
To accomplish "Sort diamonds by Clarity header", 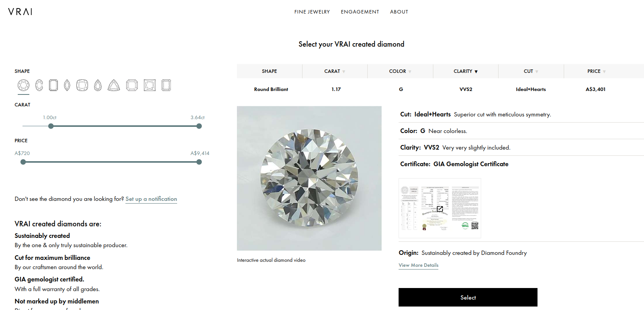I will point(465,71).
